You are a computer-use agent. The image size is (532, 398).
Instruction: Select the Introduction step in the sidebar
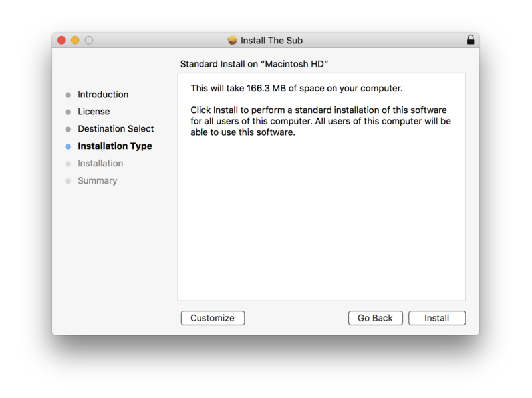pos(103,95)
